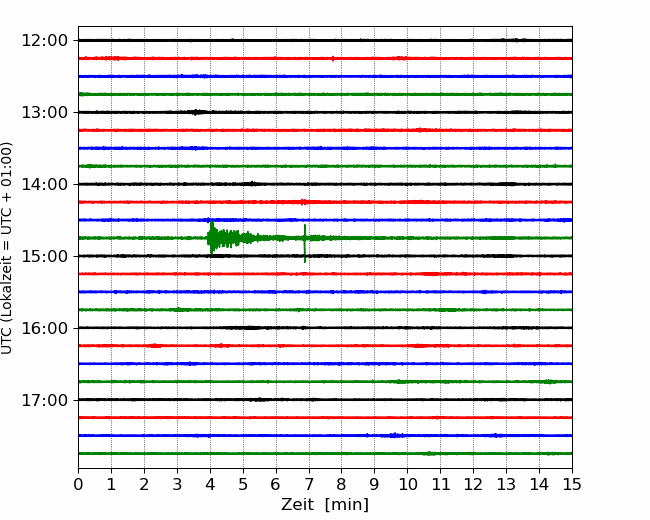Click the 17:00 time axis label
The height and width of the screenshot is (520, 650).
point(44,400)
